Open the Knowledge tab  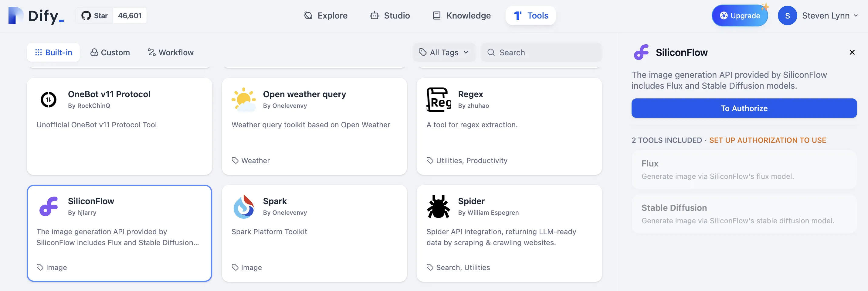(462, 16)
